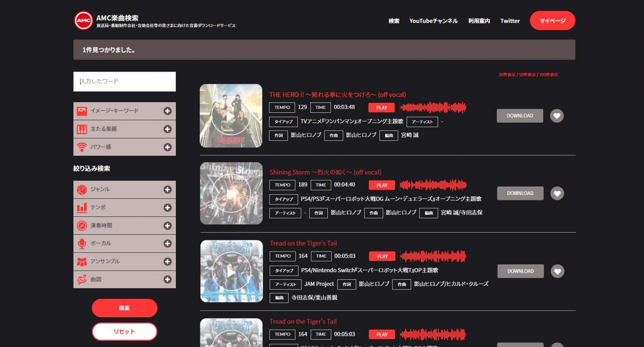Show 100件表示 results per page
The image size is (644, 347).
coord(549,75)
